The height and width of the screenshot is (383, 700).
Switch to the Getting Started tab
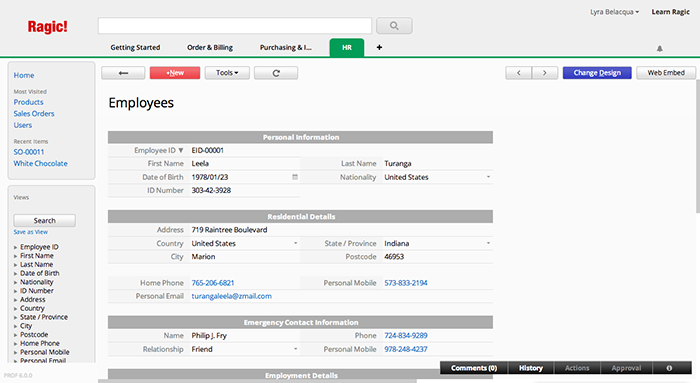click(x=135, y=47)
